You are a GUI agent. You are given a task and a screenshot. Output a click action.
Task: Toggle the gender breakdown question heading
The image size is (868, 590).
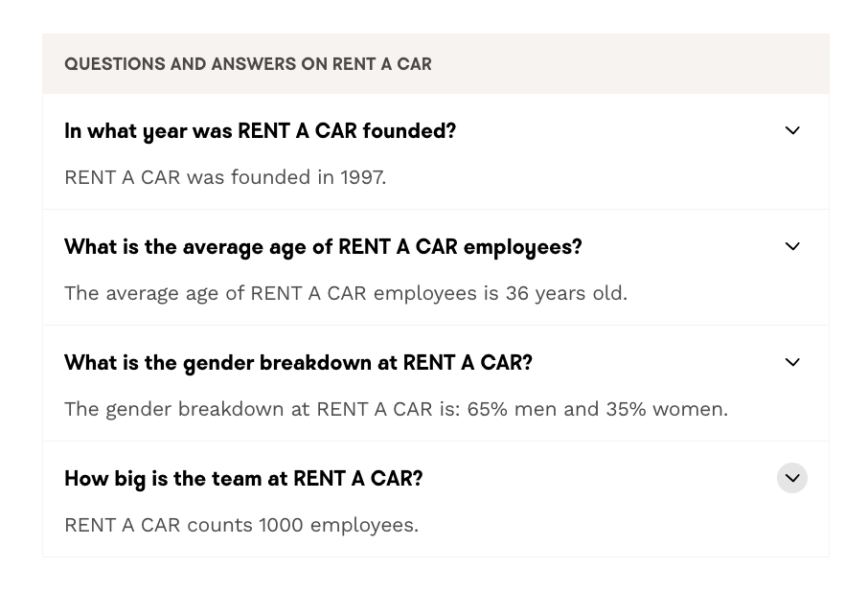click(x=298, y=363)
